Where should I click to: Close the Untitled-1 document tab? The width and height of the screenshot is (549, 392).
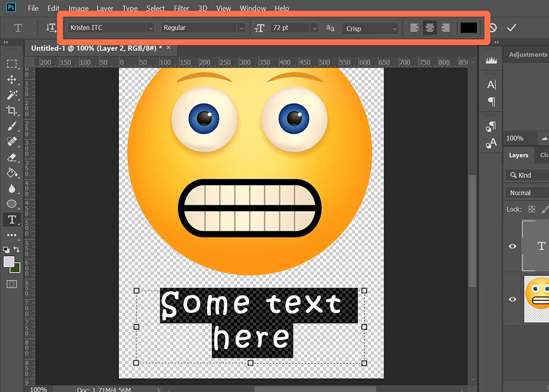pyautogui.click(x=169, y=48)
